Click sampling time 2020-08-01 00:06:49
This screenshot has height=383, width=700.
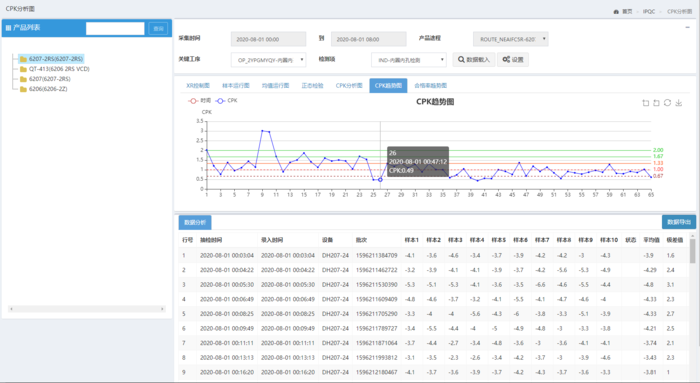coord(227,300)
